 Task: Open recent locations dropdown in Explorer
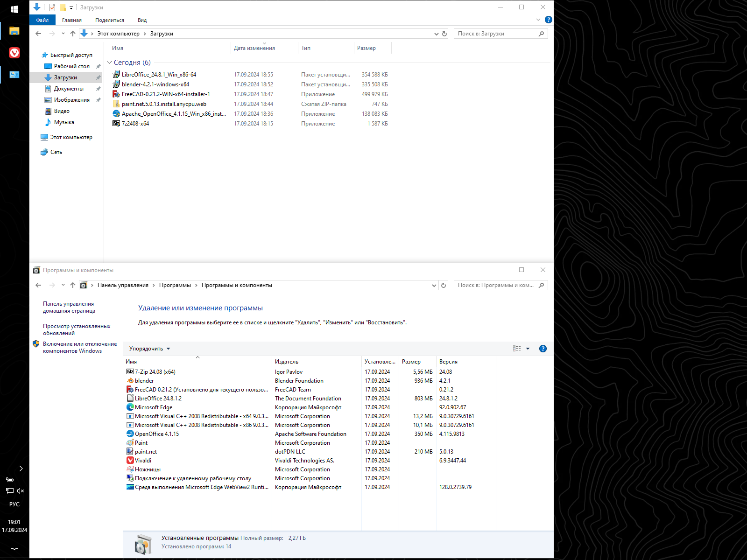pyautogui.click(x=63, y=34)
